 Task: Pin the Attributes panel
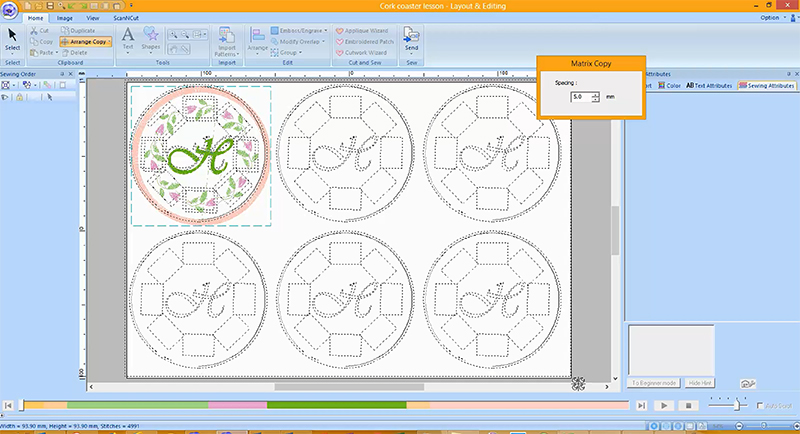click(788, 74)
